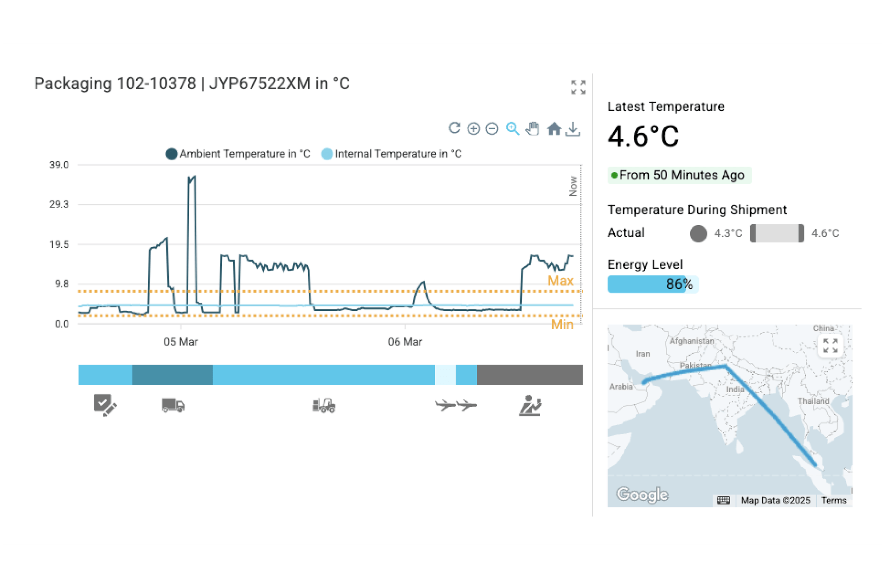Toggle Ambient Temperature series in legend
The height and width of the screenshot is (588, 882).
tap(238, 154)
